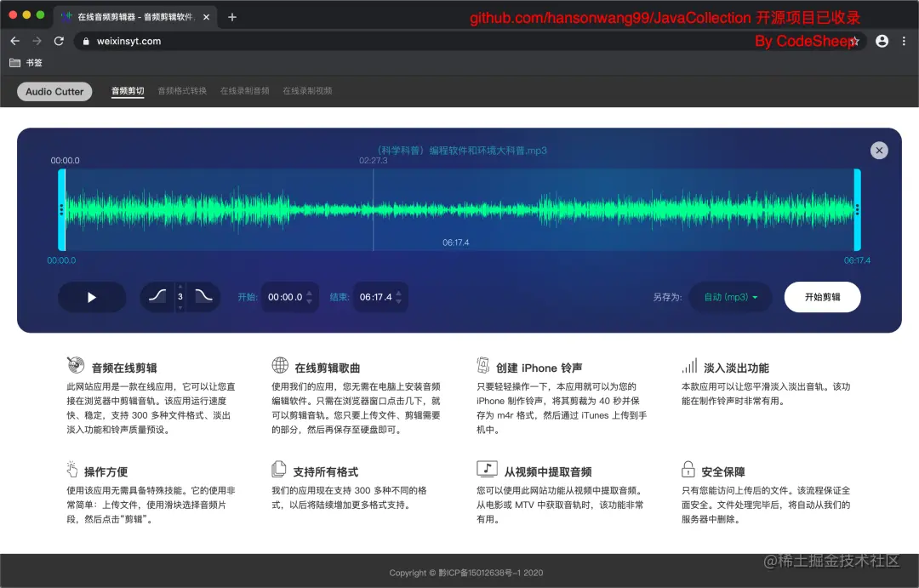Screen dimensions: 919x588
Task: Select the fade-out curve icon
Action: point(202,296)
